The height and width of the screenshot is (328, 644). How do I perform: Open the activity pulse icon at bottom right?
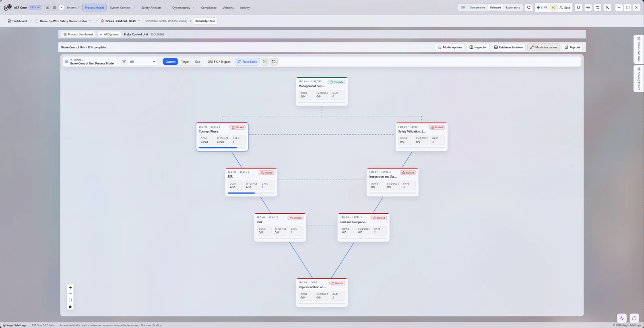622,318
